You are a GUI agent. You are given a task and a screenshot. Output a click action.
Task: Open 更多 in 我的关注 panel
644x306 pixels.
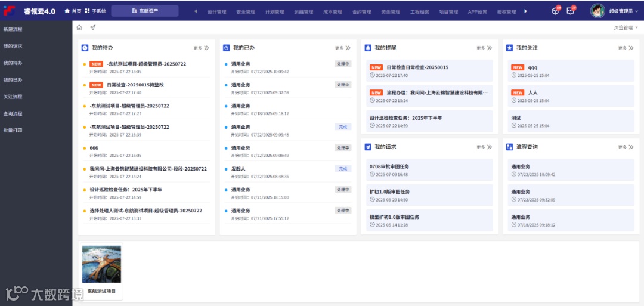(626, 48)
